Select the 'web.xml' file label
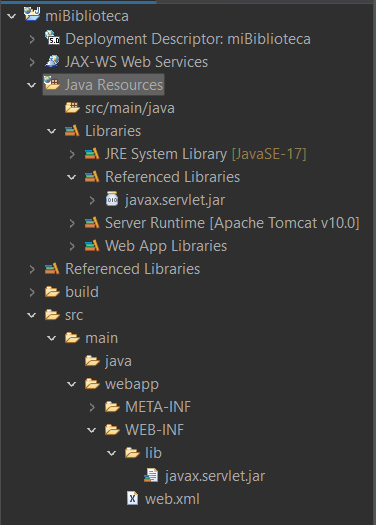This screenshot has width=376, height=525. coord(172,499)
